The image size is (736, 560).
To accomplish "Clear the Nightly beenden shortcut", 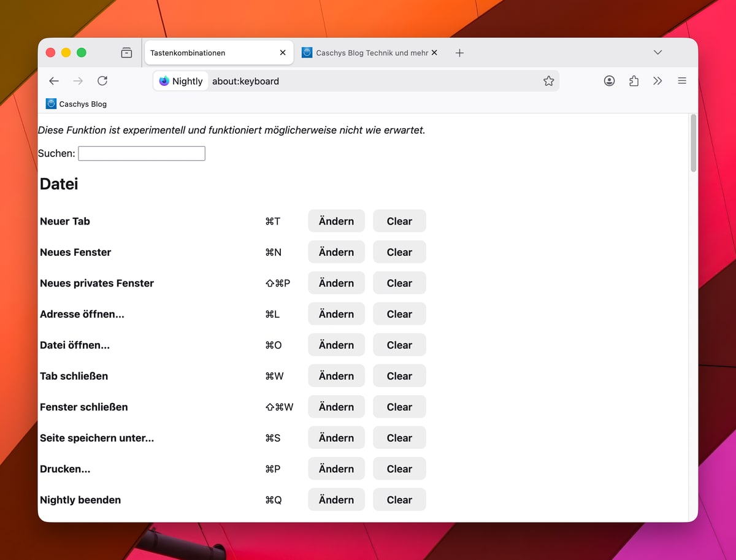I will click(x=399, y=500).
